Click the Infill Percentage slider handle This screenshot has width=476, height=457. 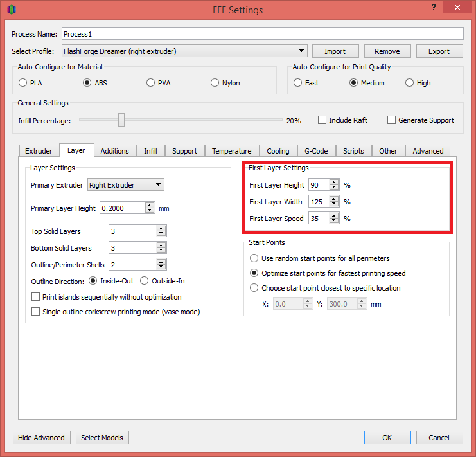[121, 120]
